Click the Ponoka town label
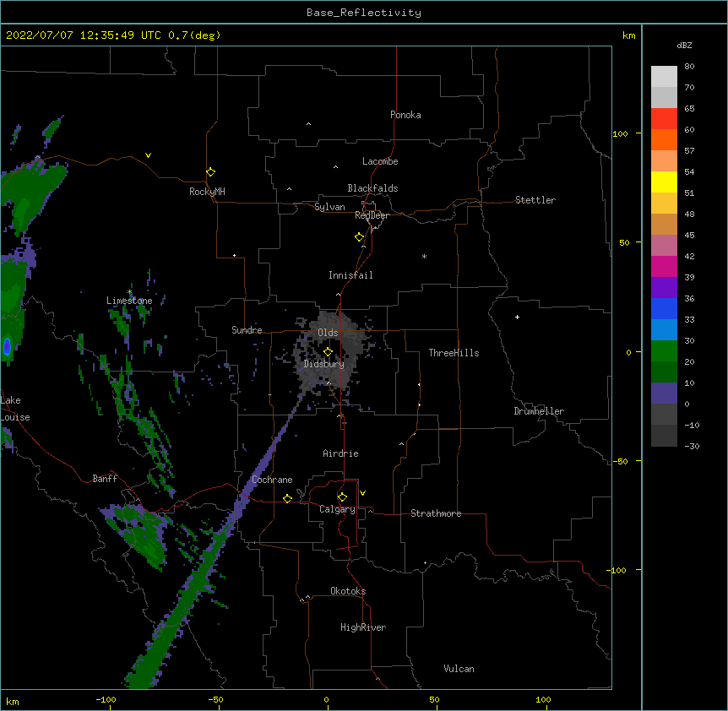The image size is (728, 711). pos(405,115)
